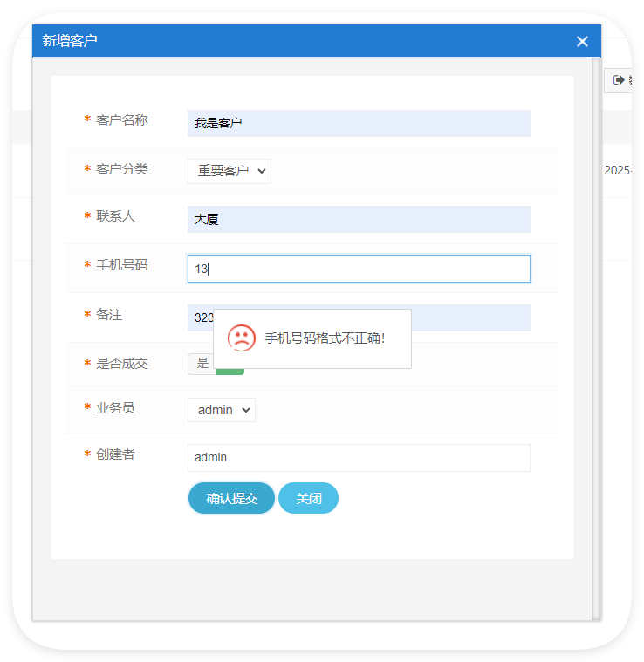
Task: Open the 客户分类 dropdown
Action: point(230,171)
